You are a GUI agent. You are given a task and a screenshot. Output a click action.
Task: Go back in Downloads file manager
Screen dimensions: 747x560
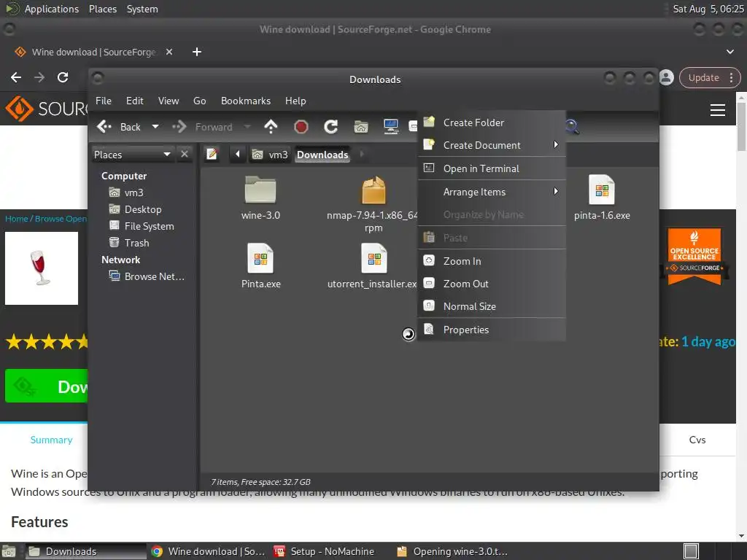(x=119, y=127)
